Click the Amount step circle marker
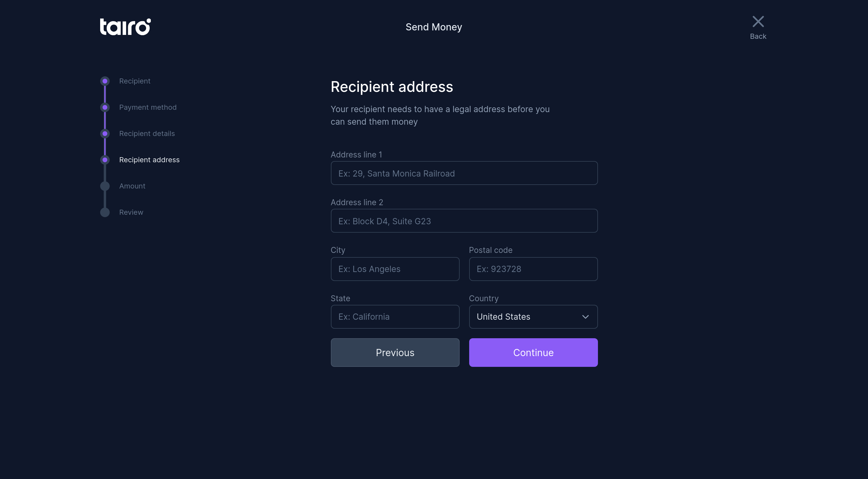868x479 pixels. [x=105, y=186]
